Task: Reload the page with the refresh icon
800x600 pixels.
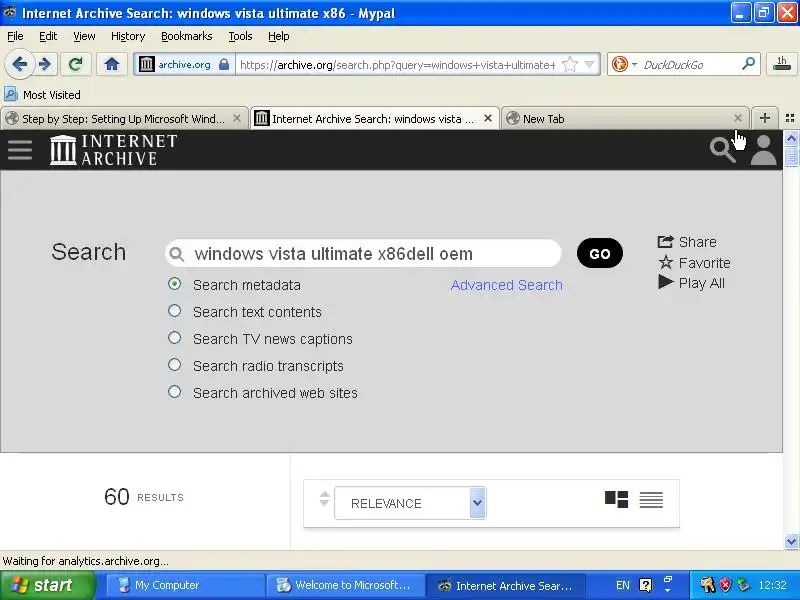Action: [76, 64]
